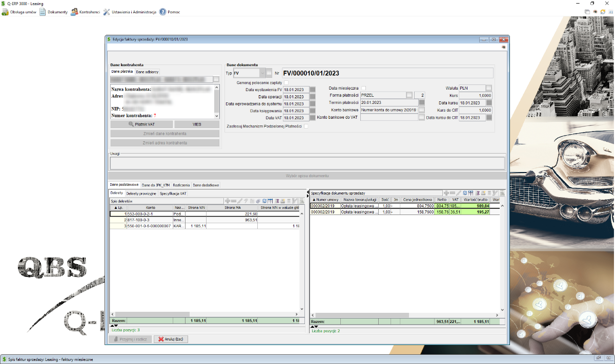Click the Anuluj (Esc) button
Viewport: 615px width, 364px height.
tap(172, 339)
